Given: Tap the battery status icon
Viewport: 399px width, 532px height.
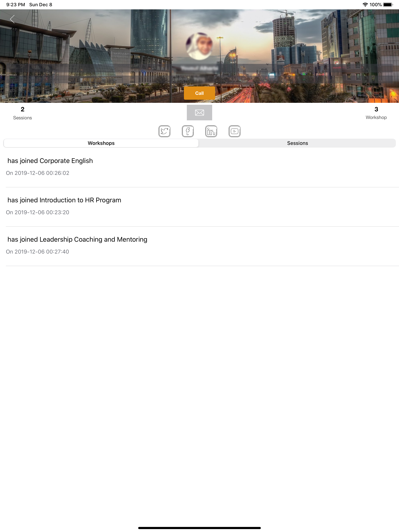Looking at the screenshot, I should click(388, 4).
